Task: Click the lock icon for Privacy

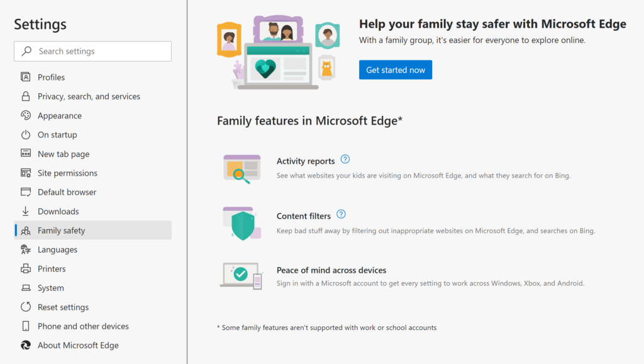Action: tap(25, 96)
